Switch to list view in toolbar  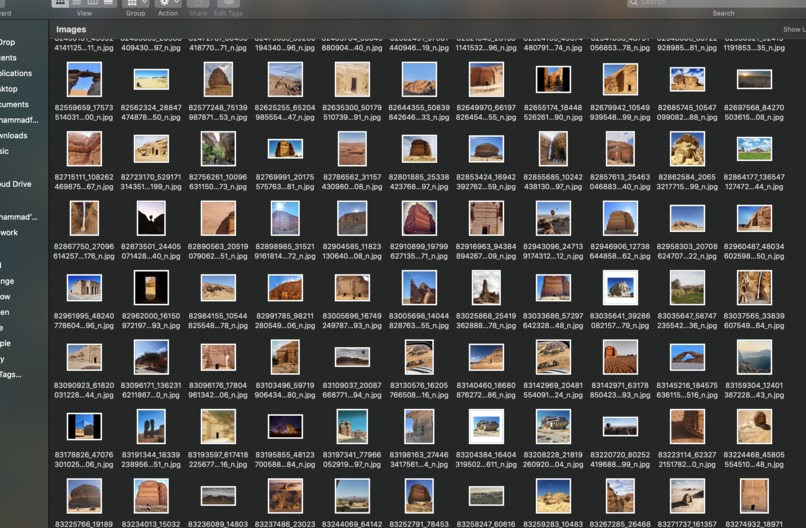(76, 3)
